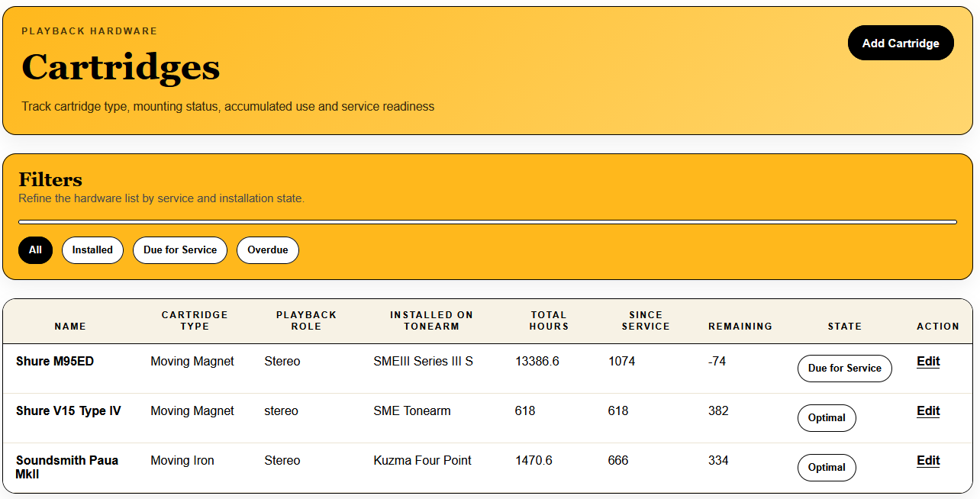Click remaining value -74
The height and width of the screenshot is (499, 980).
click(717, 362)
